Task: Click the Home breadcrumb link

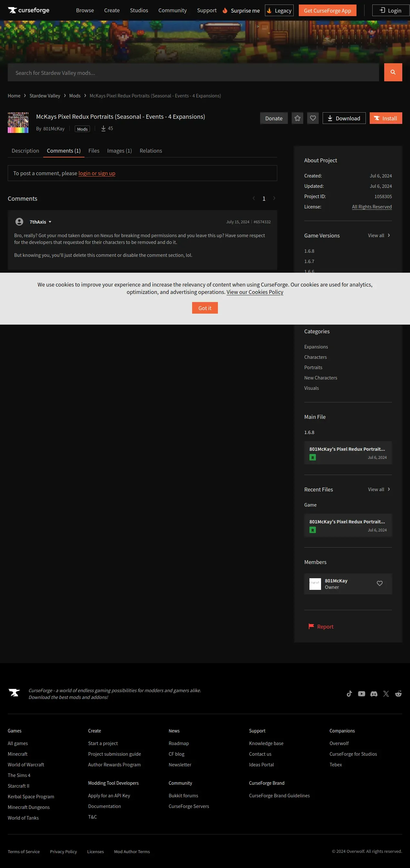Action: click(x=14, y=96)
